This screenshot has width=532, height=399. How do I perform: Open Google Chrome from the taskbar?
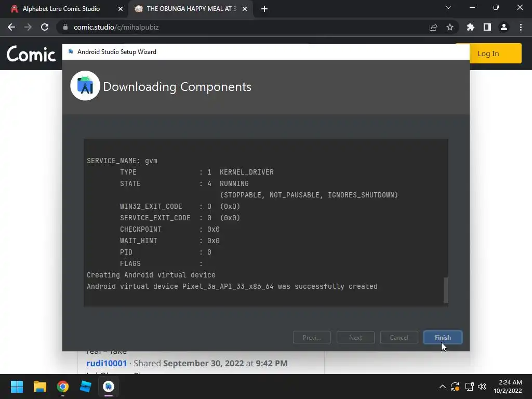63,387
